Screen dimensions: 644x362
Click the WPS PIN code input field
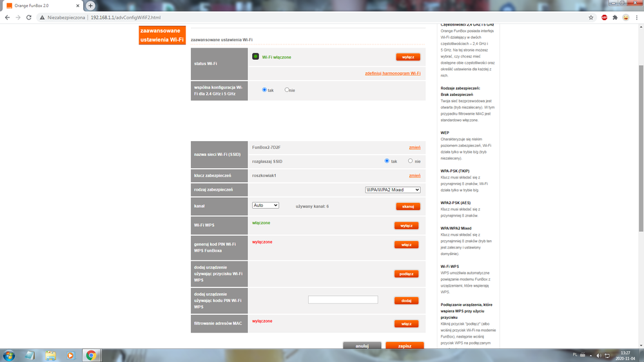(x=343, y=300)
